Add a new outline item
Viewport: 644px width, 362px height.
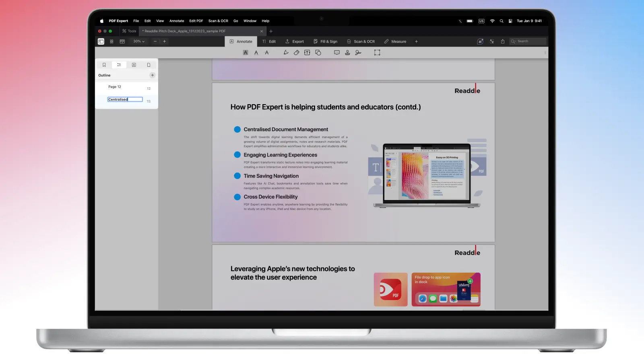152,75
